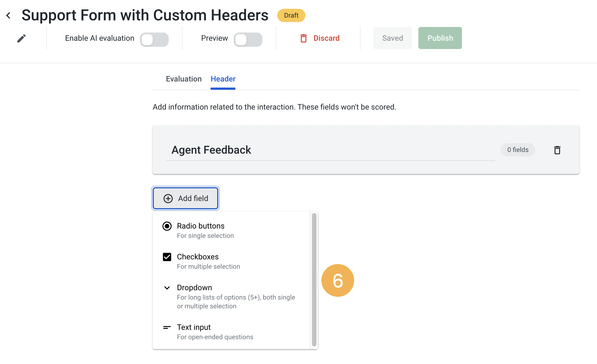Click 'For open-ended questions' description
Screen dimensions: 597x364
coord(215,337)
